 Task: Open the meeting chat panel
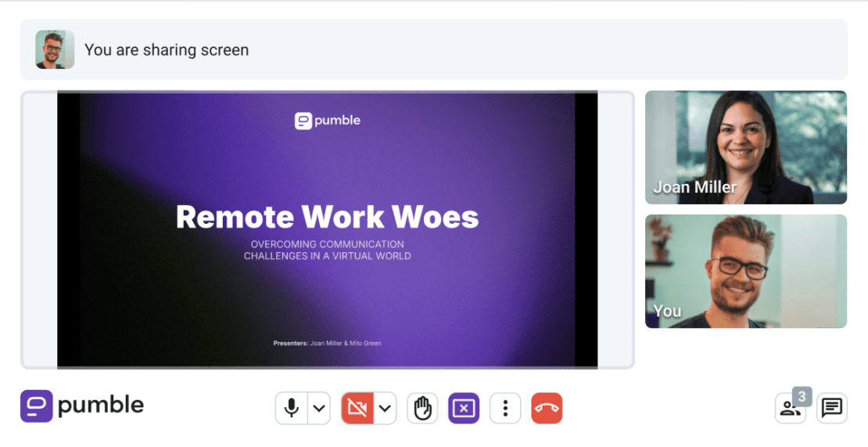pyautogui.click(x=832, y=408)
